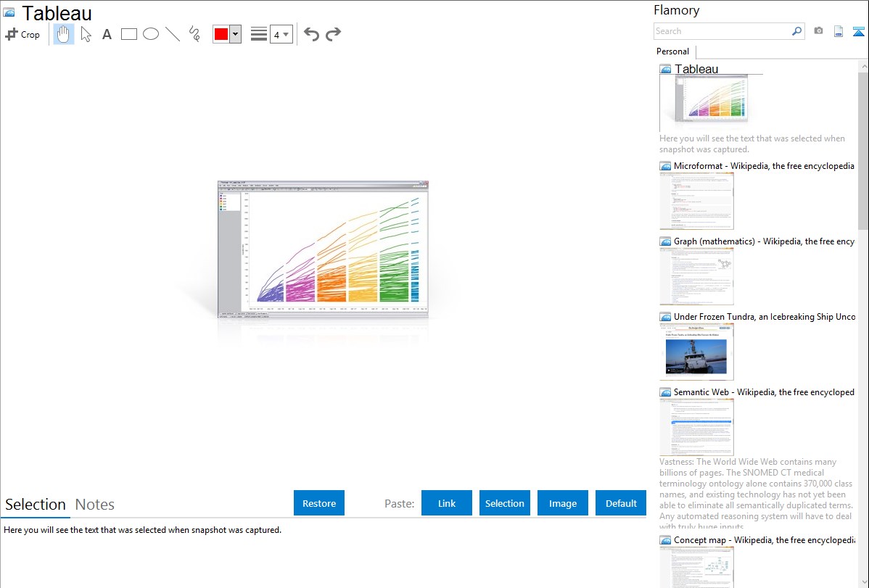Click the search magnifier icon

(796, 31)
